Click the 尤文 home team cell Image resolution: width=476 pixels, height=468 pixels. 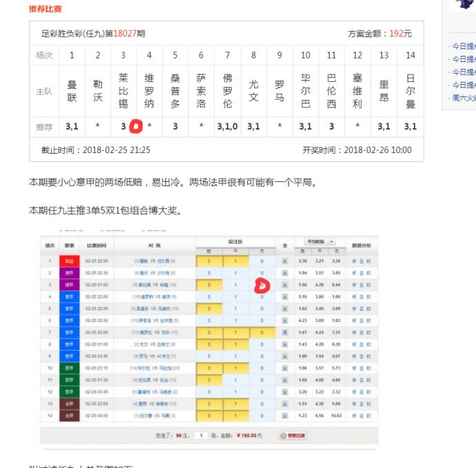(253, 91)
